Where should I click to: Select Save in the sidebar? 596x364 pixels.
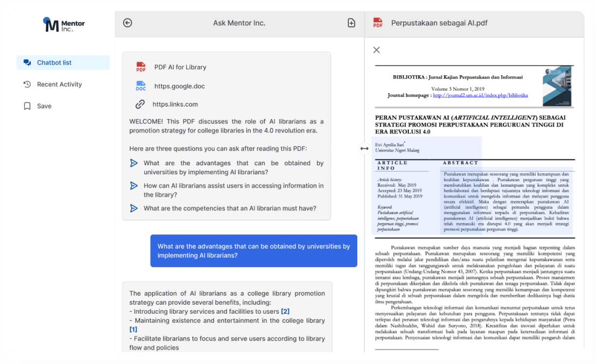[x=44, y=106]
